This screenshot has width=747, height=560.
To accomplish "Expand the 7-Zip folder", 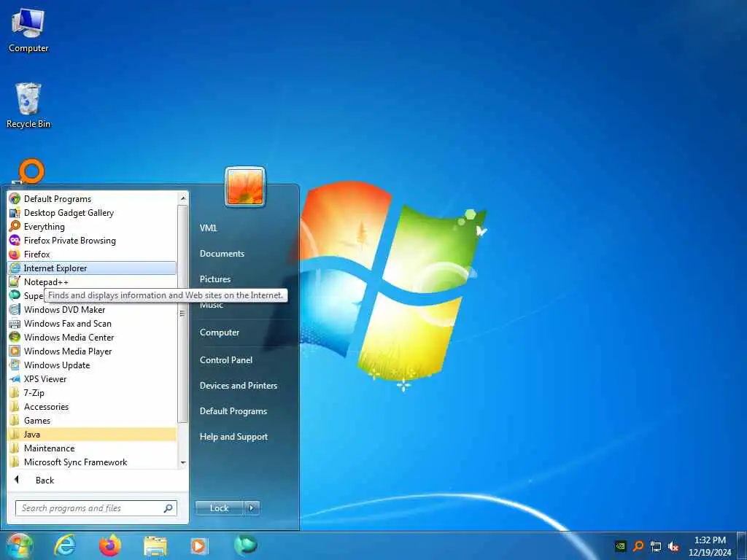I will pyautogui.click(x=93, y=392).
